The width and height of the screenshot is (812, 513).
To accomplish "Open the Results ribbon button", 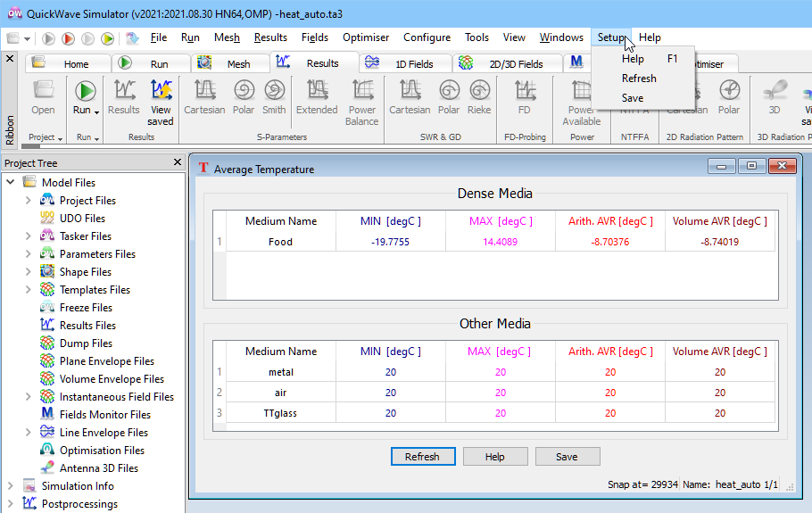I will [124, 97].
